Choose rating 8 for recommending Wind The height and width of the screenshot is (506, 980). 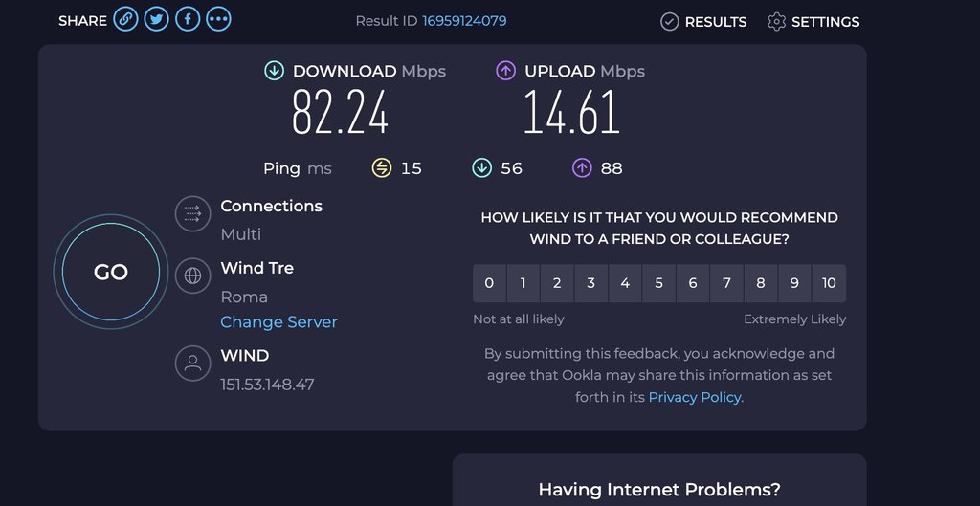click(761, 283)
